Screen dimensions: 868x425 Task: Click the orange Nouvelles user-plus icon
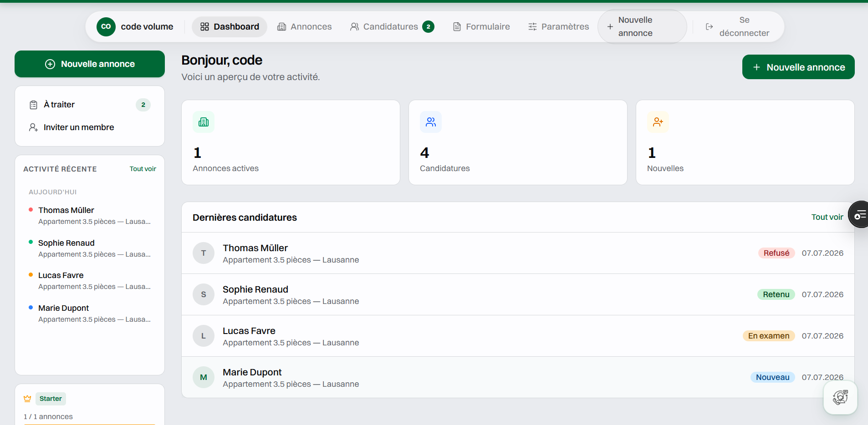point(658,122)
